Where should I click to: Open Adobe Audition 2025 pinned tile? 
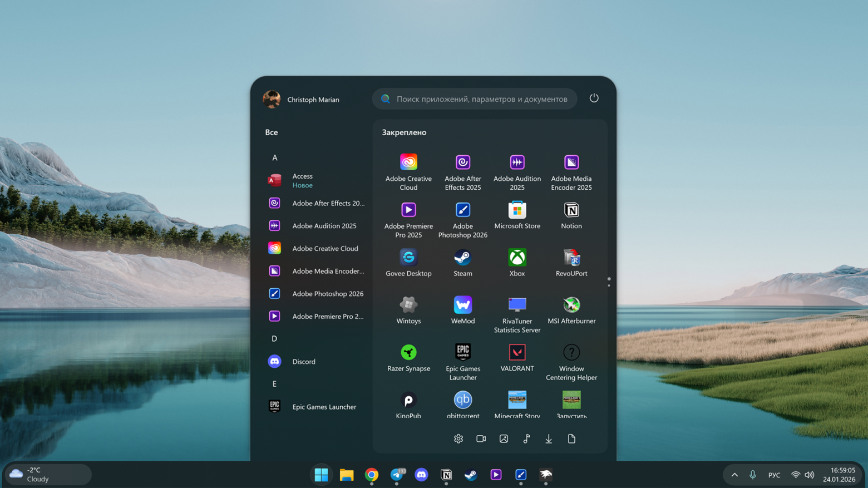(517, 172)
